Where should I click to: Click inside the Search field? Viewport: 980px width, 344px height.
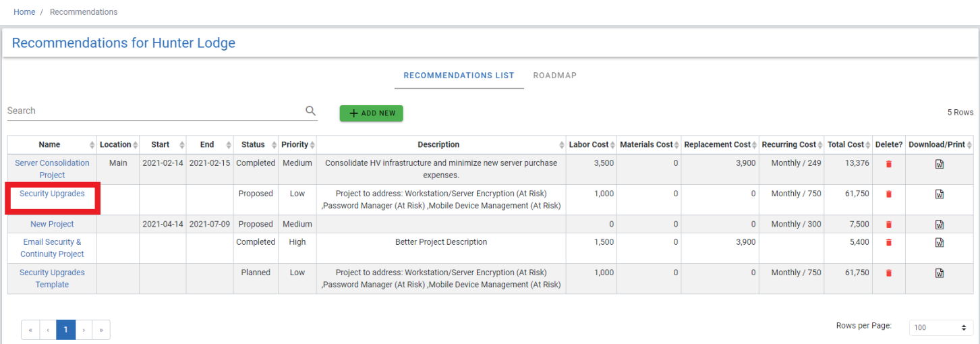[x=155, y=111]
